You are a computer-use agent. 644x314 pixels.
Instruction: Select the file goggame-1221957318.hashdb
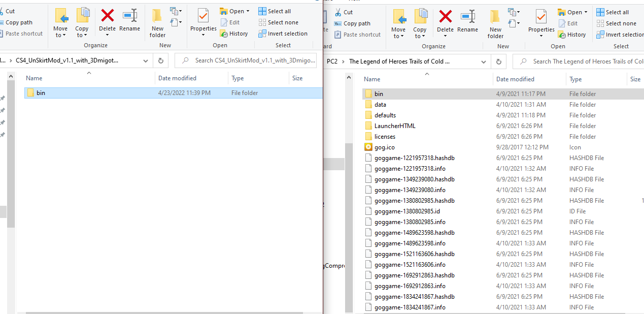[x=503, y=158]
